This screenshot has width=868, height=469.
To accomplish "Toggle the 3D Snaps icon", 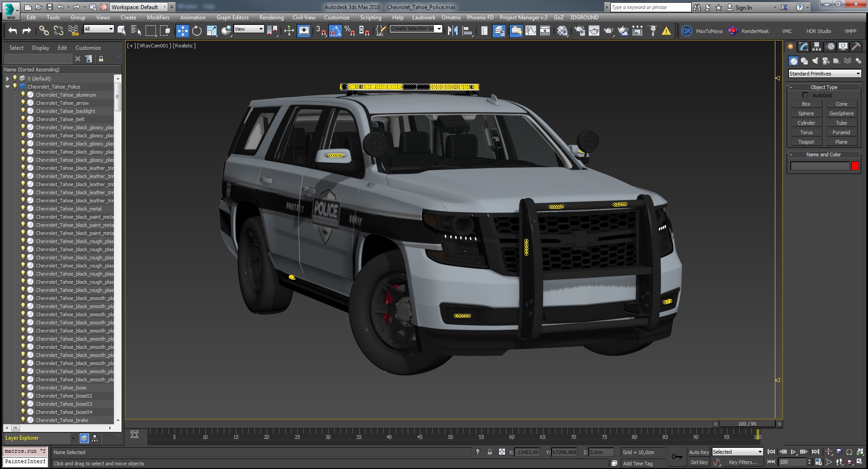I will (x=321, y=31).
